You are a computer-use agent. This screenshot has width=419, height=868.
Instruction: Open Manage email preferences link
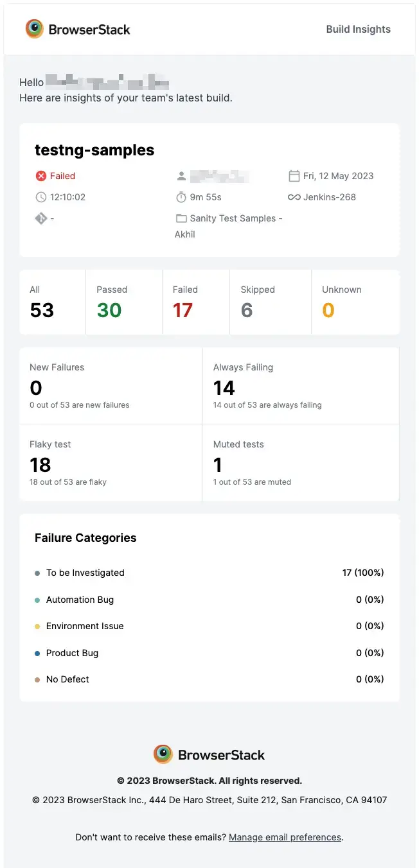pos(285,837)
